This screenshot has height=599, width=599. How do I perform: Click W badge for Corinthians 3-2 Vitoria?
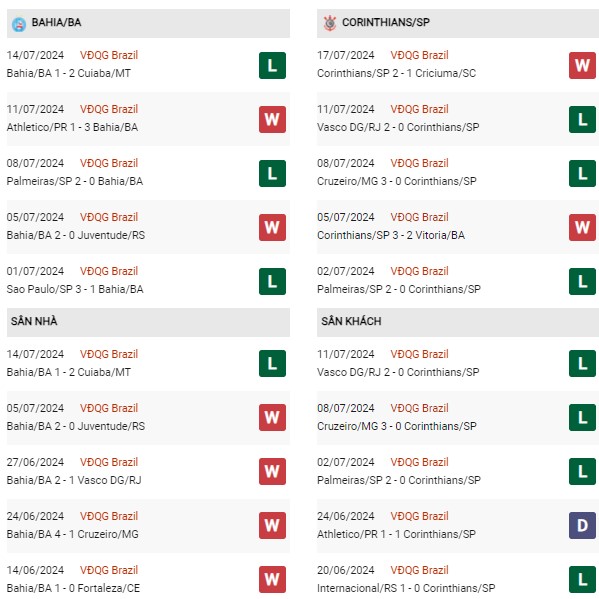pyautogui.click(x=582, y=228)
